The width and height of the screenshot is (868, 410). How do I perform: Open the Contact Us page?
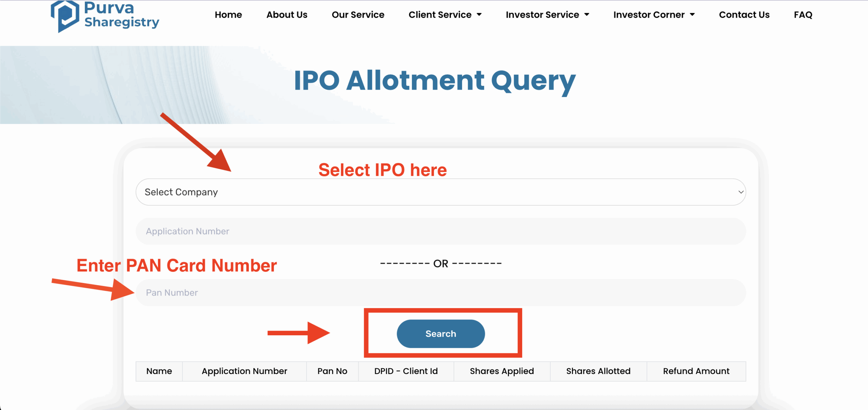[744, 15]
